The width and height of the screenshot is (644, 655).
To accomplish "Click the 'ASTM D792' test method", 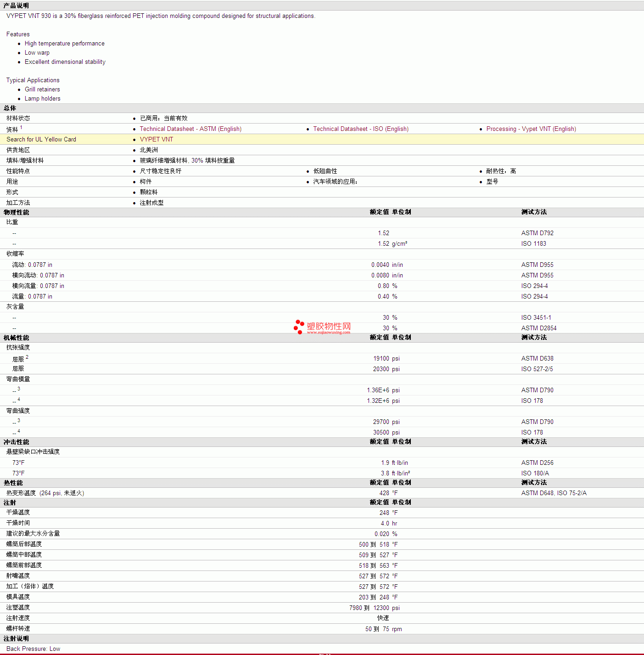I will pyautogui.click(x=538, y=233).
